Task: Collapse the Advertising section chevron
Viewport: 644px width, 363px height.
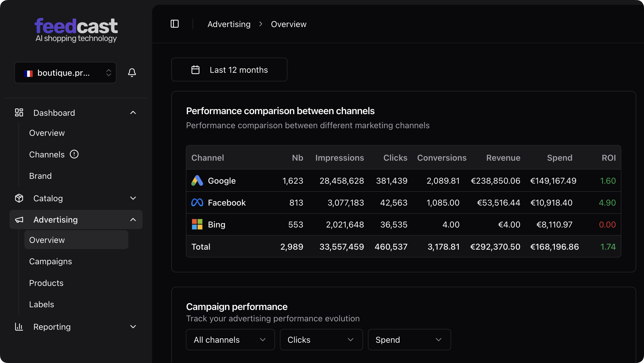Action: pos(133,219)
